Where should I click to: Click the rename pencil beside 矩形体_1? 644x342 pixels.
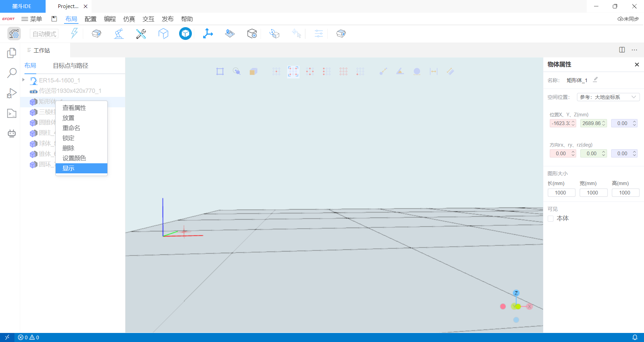click(x=595, y=80)
